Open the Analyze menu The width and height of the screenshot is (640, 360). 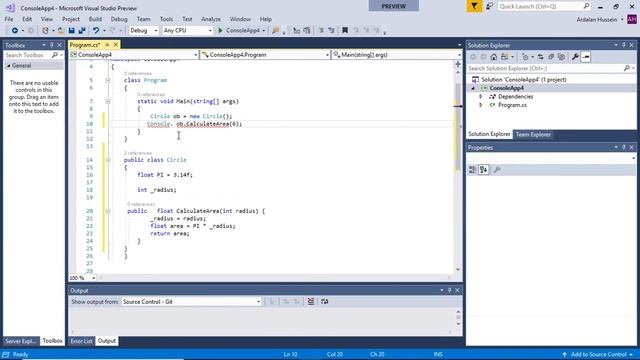coord(211,19)
